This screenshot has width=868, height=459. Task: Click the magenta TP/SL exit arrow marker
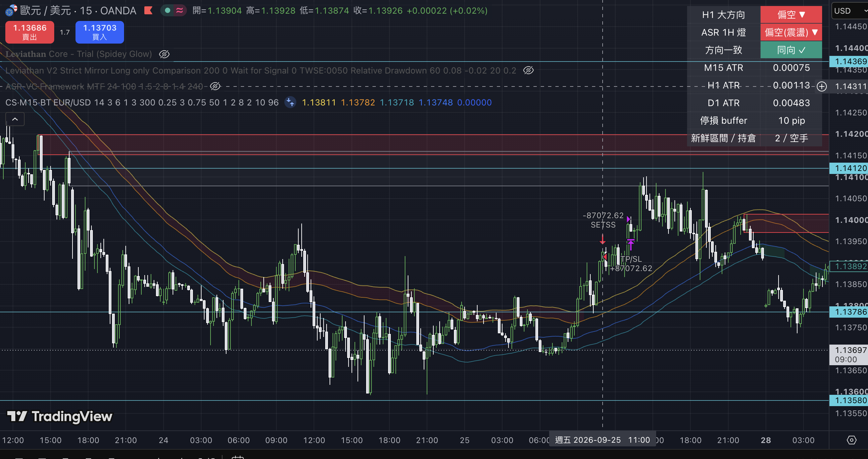click(631, 244)
